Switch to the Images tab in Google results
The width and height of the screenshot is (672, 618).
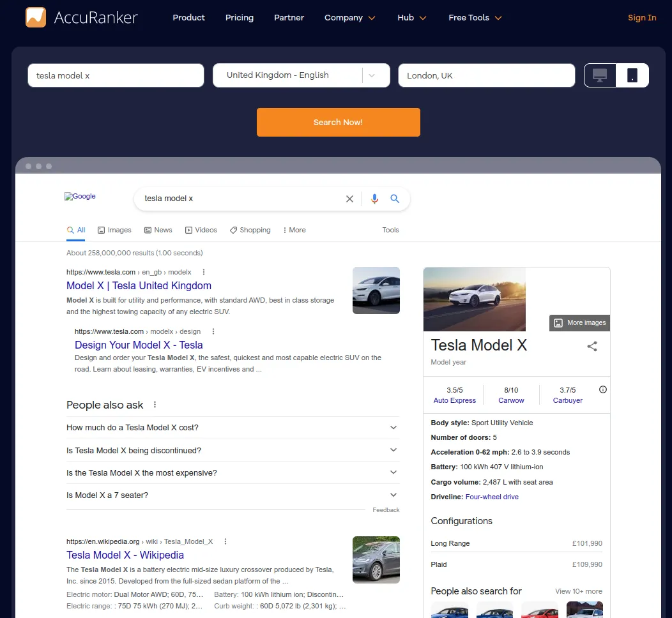coord(114,230)
